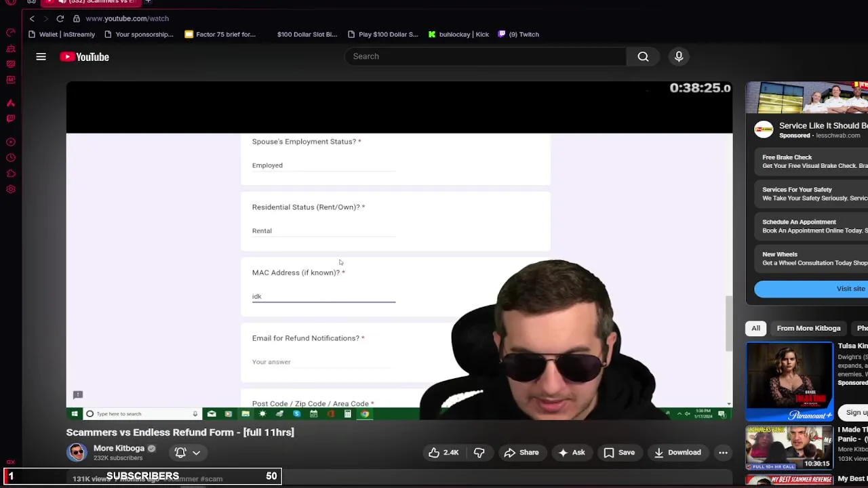The width and height of the screenshot is (868, 488).
Task: Switch to the Scammers vs browser tab
Action: pos(91,2)
